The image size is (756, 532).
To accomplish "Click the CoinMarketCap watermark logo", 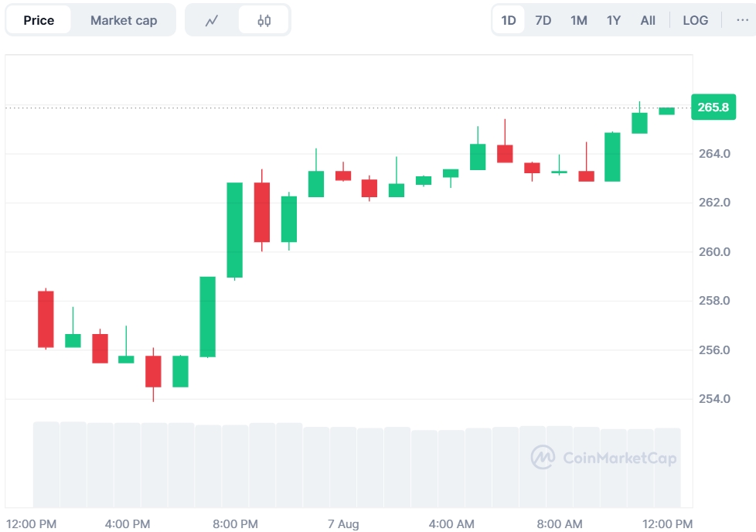I will pyautogui.click(x=604, y=458).
